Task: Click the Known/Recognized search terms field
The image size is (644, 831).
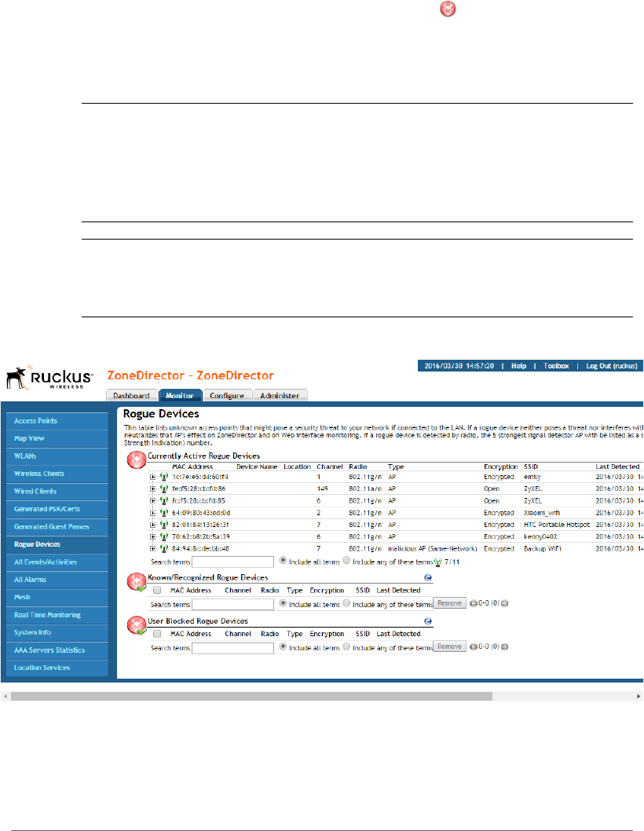Action: [x=232, y=604]
